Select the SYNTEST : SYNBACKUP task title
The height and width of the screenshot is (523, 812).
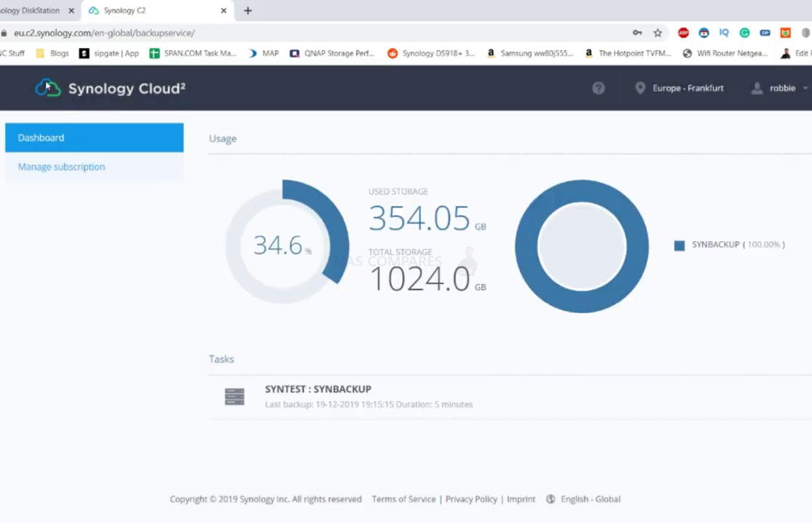point(318,389)
